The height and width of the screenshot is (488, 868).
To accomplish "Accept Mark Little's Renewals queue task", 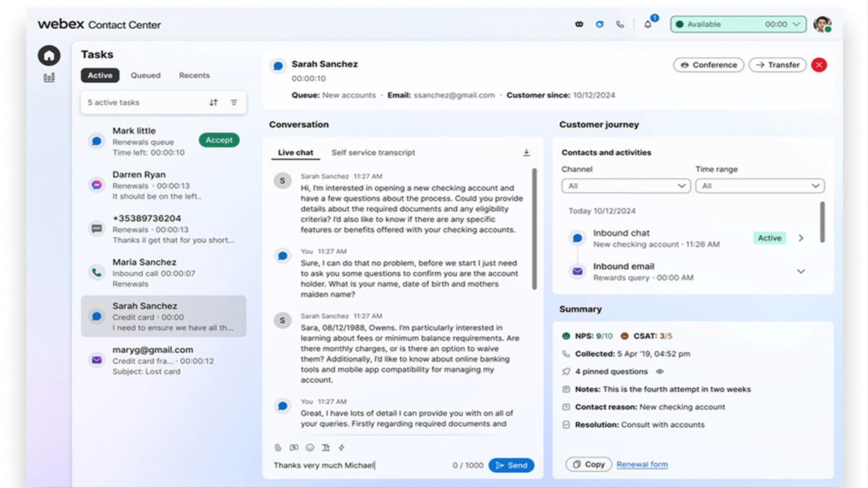I will (218, 140).
